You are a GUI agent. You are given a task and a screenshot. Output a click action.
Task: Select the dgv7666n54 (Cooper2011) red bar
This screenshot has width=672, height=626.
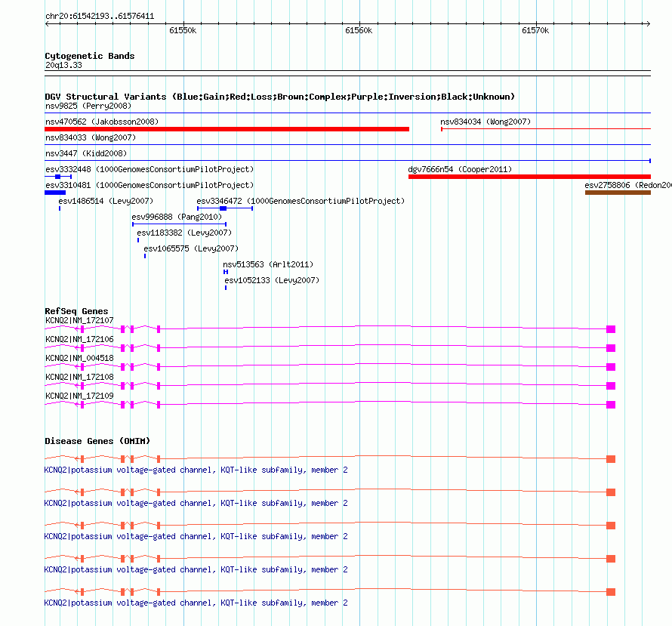[x=529, y=177]
